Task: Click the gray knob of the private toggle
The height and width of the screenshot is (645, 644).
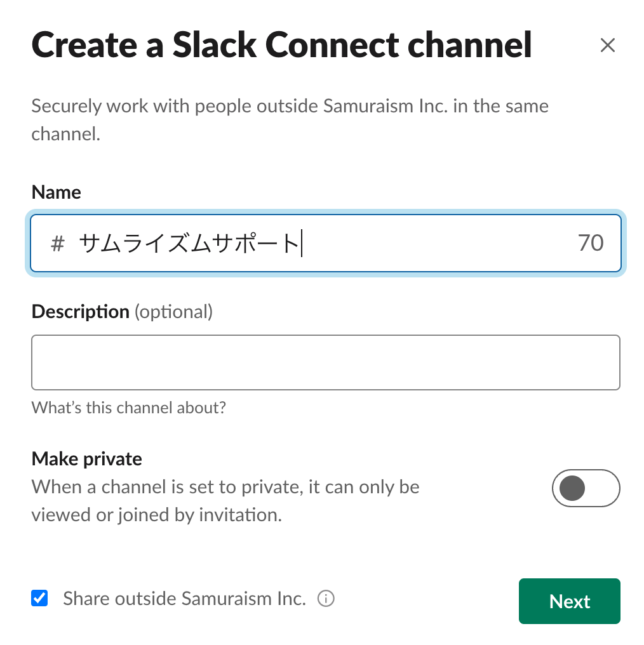Action: 572,488
